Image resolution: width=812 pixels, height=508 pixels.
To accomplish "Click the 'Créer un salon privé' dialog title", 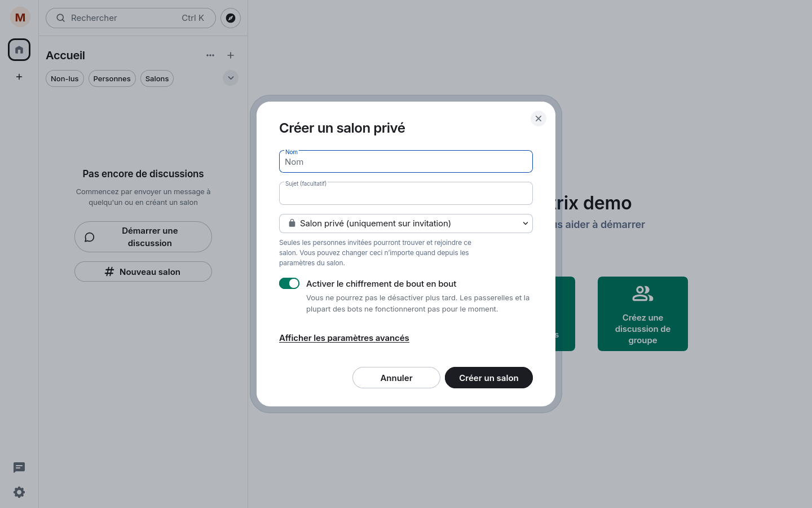I will (342, 128).
